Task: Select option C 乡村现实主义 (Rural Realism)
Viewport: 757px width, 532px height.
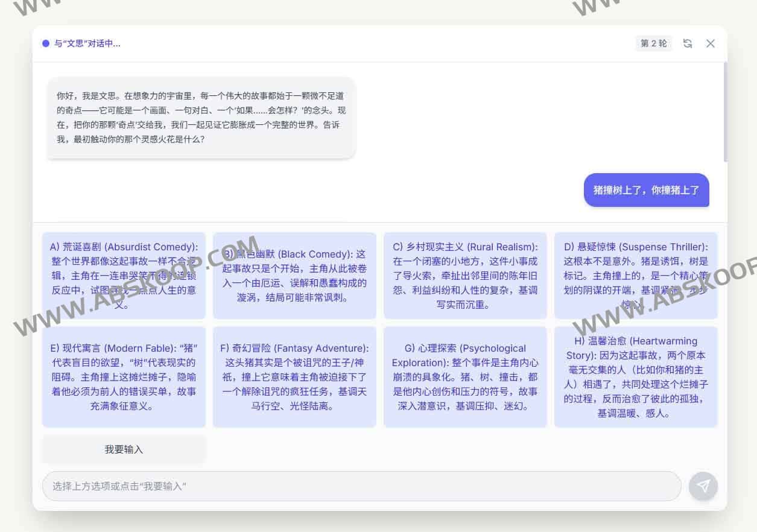Action: click(x=465, y=275)
